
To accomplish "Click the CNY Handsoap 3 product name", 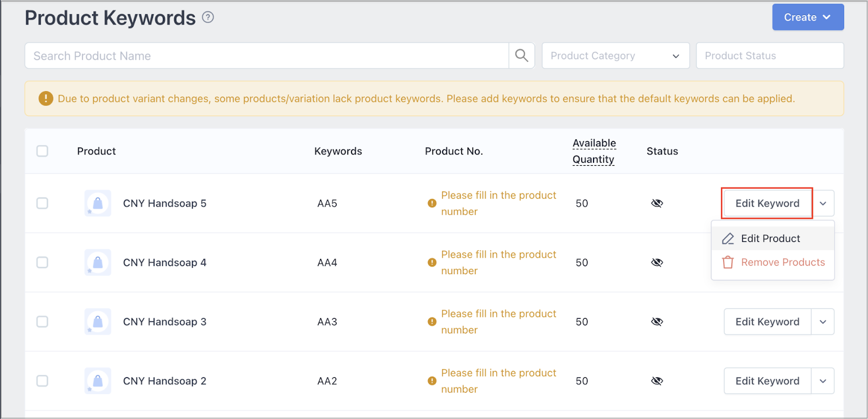I will pyautogui.click(x=164, y=321).
